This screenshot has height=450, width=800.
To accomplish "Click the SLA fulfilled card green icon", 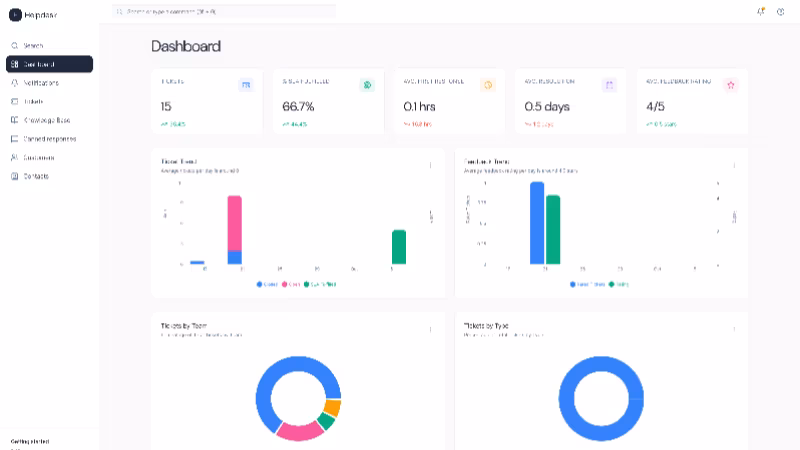I will (367, 85).
